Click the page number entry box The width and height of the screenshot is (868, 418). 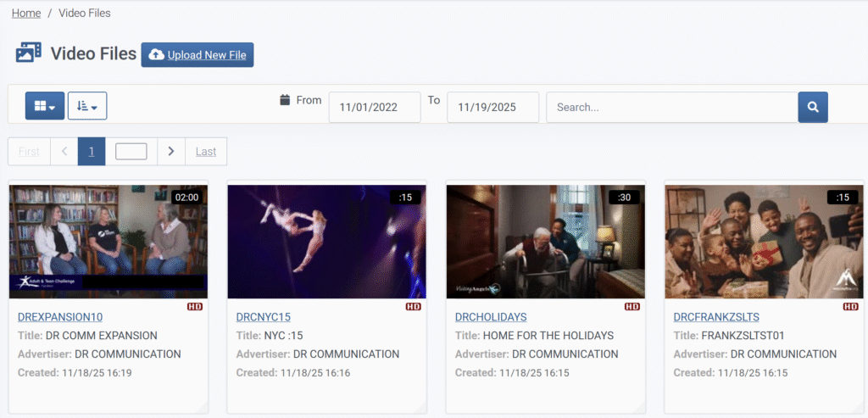coord(131,152)
